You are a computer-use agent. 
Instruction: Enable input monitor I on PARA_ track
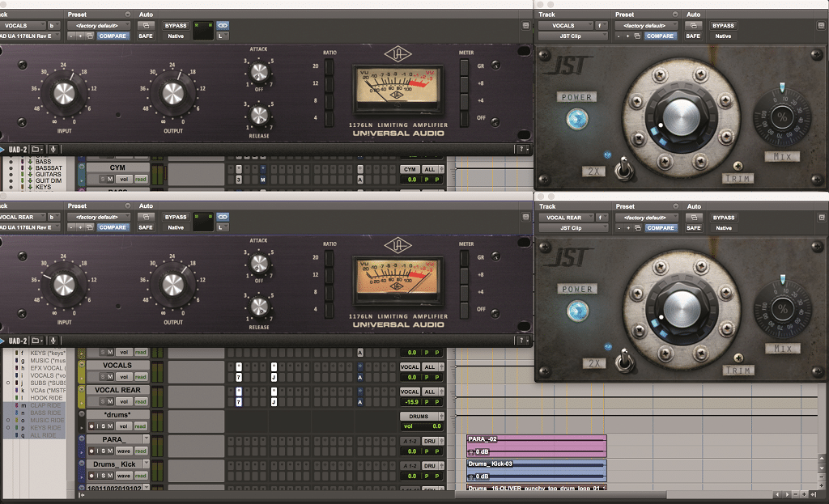(97, 451)
